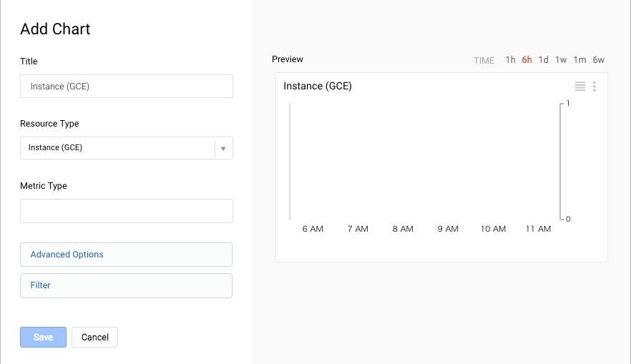Click the Title input field
Image resolution: width=631 pixels, height=364 pixels.
(x=127, y=86)
